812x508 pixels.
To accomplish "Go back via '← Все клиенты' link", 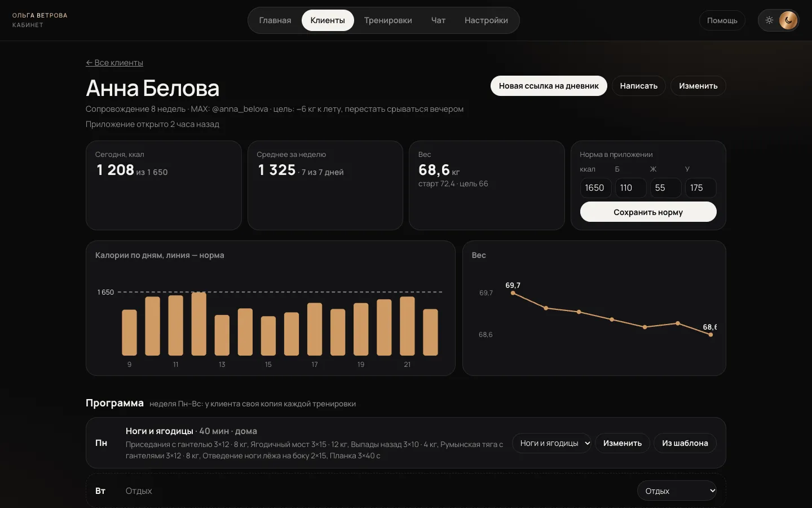I will click(x=114, y=63).
